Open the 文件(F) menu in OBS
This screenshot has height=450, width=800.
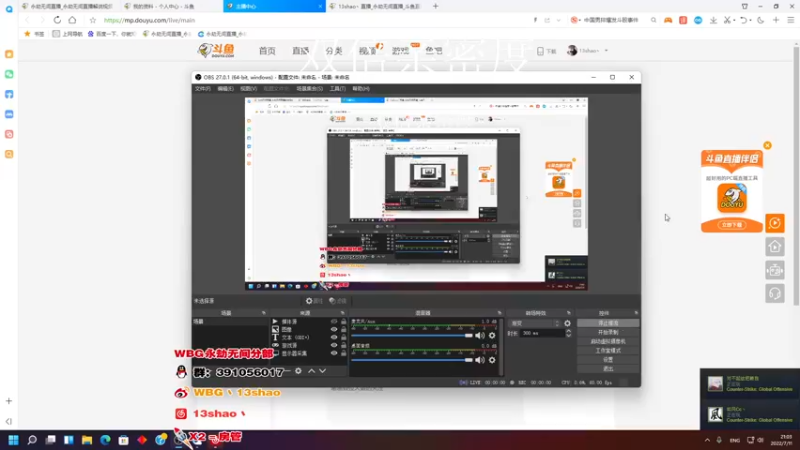203,89
